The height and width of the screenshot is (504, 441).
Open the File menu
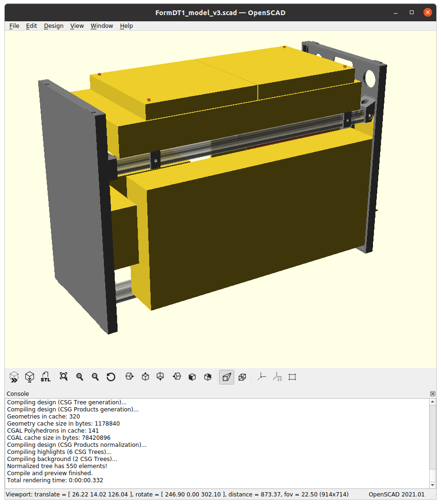[x=14, y=26]
